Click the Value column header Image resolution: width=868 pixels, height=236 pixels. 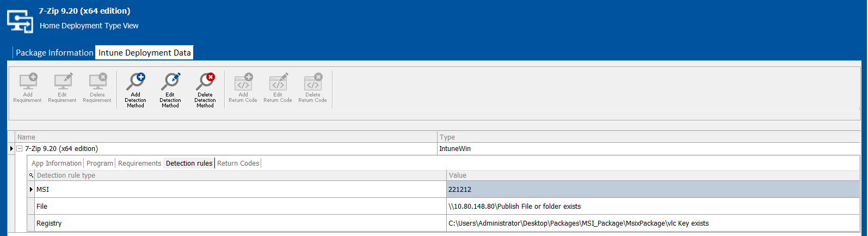point(653,176)
